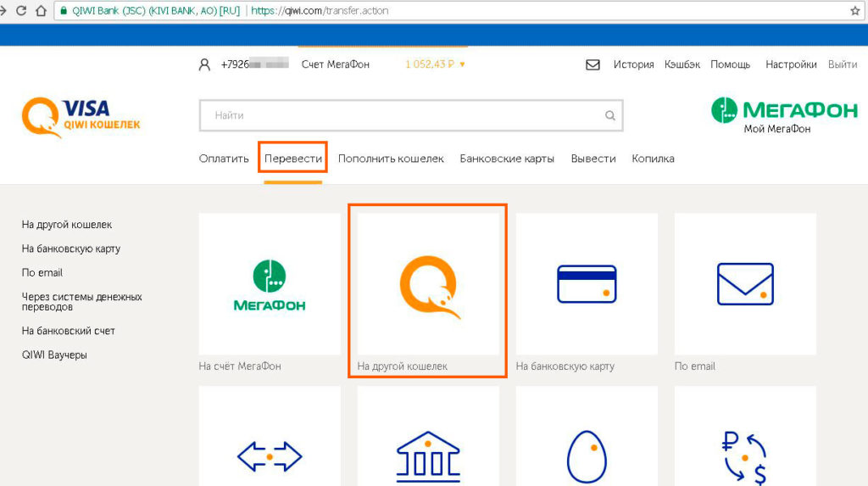Open sidebar item QIWI Ваучеры
The width and height of the screenshot is (868, 486).
point(54,355)
